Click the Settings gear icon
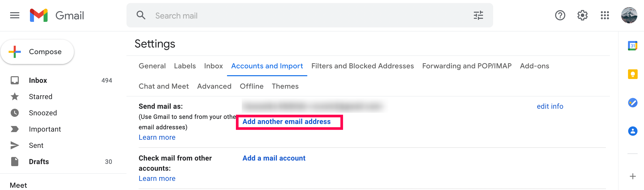644x190 pixels. [x=582, y=15]
